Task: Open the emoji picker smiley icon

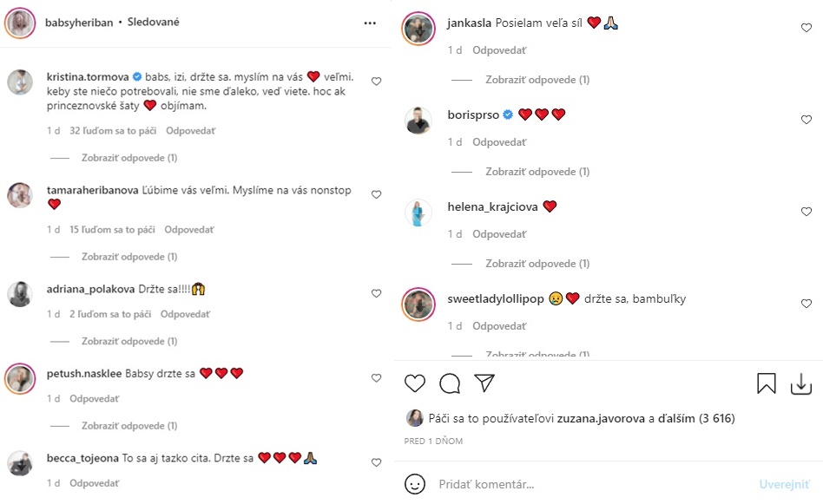Action: click(x=415, y=484)
